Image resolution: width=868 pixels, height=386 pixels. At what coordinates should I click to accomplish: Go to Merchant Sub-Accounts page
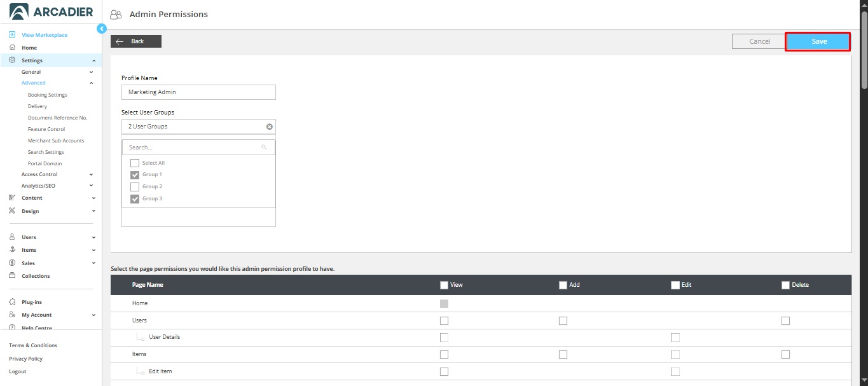click(x=56, y=141)
